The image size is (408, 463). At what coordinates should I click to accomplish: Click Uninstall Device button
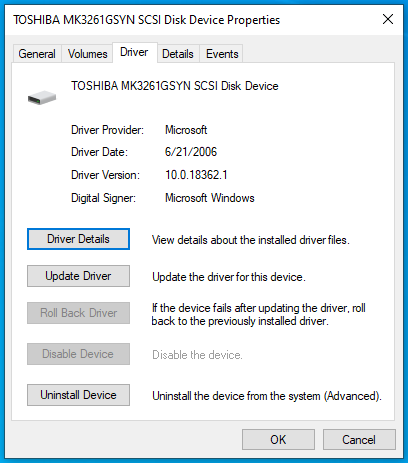78,395
